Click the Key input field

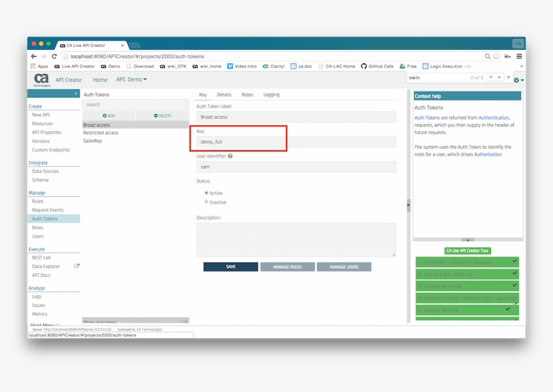click(296, 142)
